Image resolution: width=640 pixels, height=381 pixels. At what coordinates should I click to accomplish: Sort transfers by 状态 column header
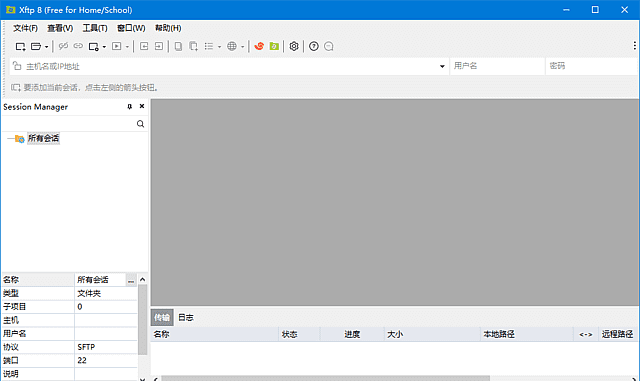[299, 334]
